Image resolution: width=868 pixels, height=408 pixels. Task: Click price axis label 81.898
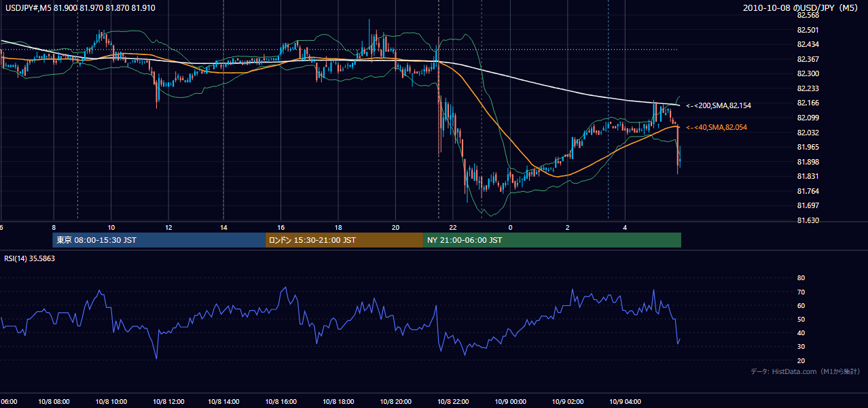click(x=808, y=162)
